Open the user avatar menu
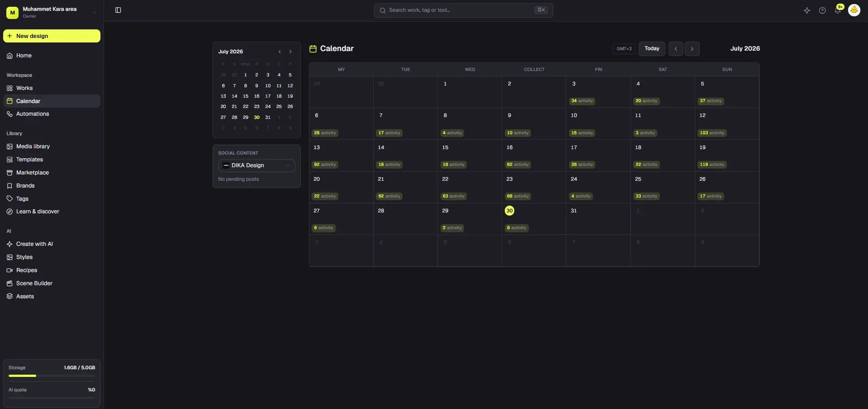The image size is (868, 409). tap(854, 10)
